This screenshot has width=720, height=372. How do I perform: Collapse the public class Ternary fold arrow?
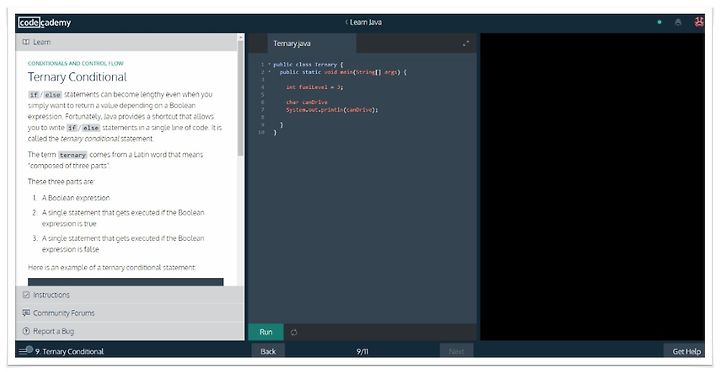(x=269, y=64)
